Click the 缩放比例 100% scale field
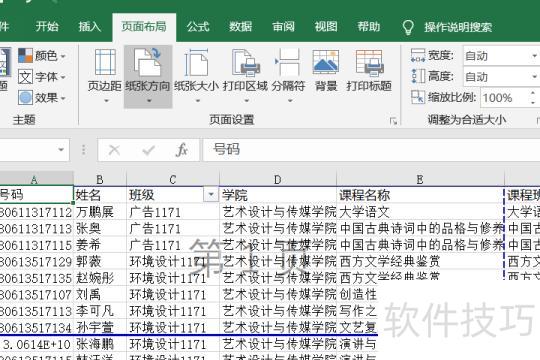The image size is (540, 360). (503, 98)
